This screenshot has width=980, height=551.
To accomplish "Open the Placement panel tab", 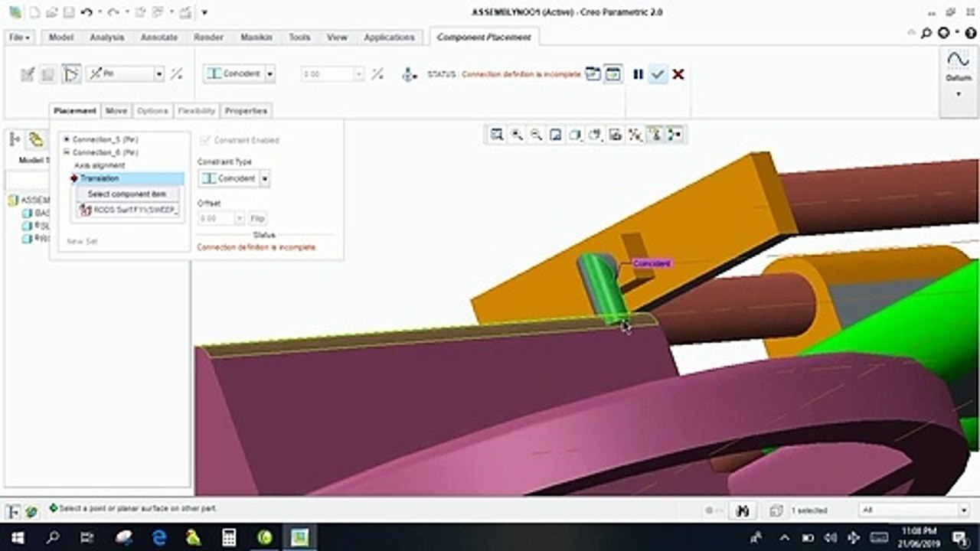I will [x=75, y=111].
